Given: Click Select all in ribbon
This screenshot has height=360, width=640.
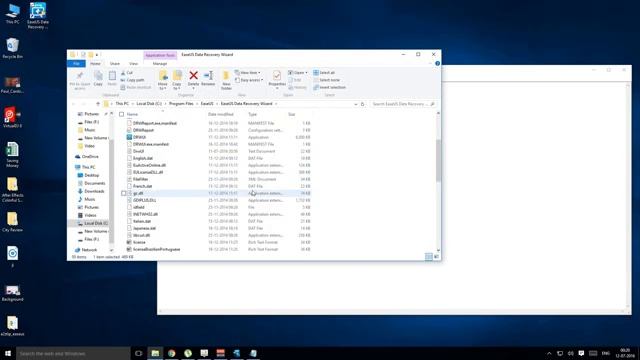Looking at the screenshot, I should click(324, 73).
